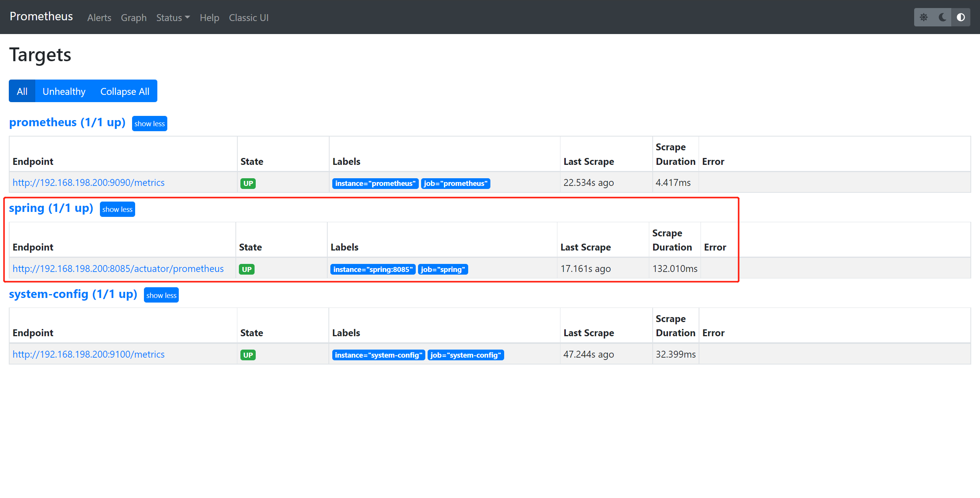Switch to Classic UI
The image size is (980, 498).
(x=248, y=18)
